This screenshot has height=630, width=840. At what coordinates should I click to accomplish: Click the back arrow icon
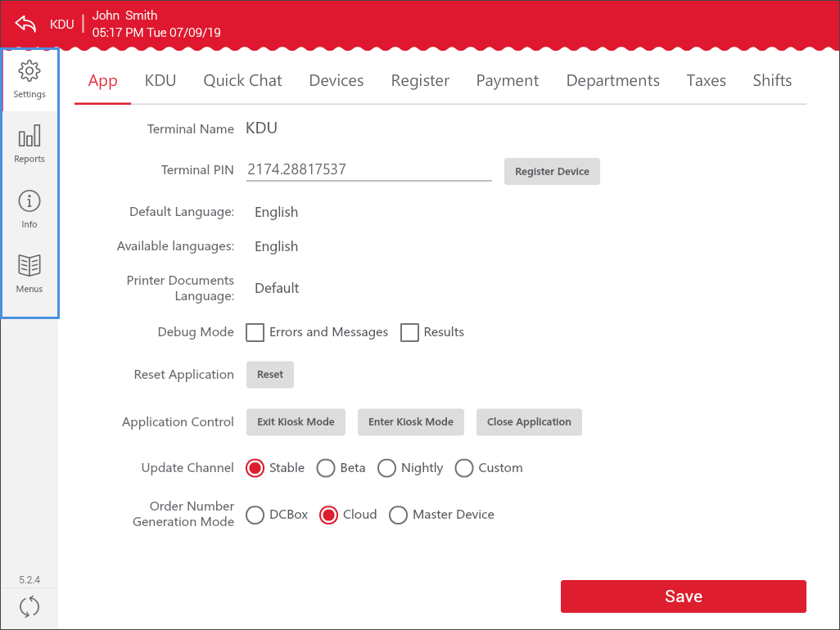25,24
